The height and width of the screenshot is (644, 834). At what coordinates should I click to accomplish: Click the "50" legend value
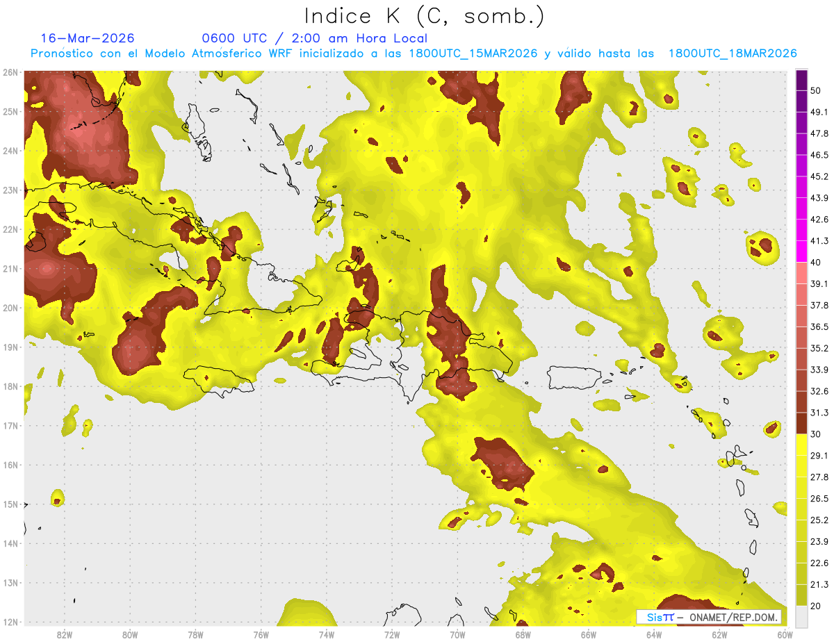[816, 91]
